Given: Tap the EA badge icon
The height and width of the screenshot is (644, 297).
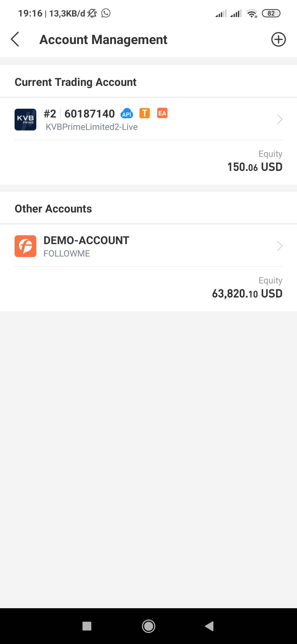Looking at the screenshot, I should tap(162, 113).
